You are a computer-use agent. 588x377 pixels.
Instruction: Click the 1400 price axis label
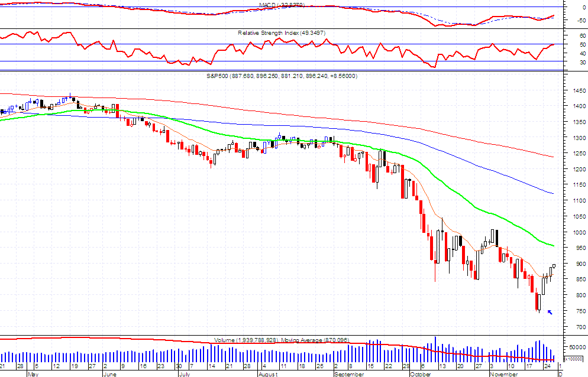pyautogui.click(x=579, y=106)
